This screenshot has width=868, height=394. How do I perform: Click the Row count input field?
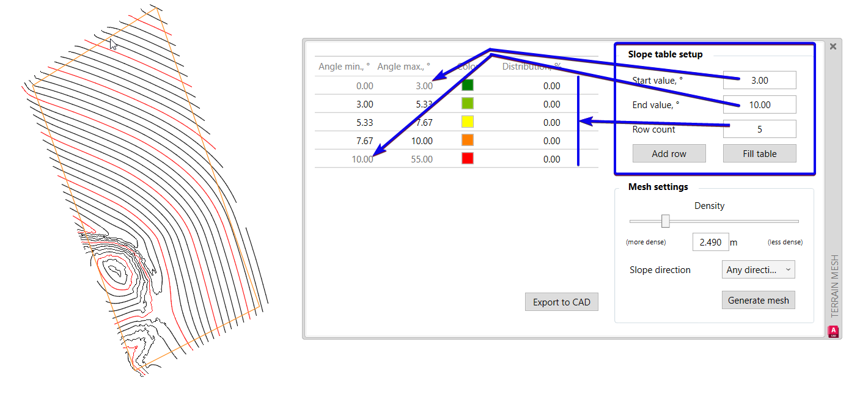[759, 129]
